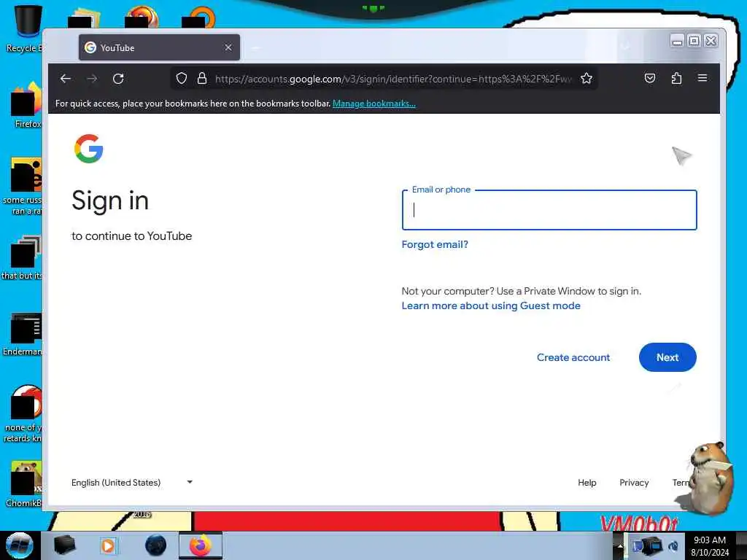This screenshot has height=560, width=747.
Task: Bookmark this page with the star icon
Action: (587, 78)
